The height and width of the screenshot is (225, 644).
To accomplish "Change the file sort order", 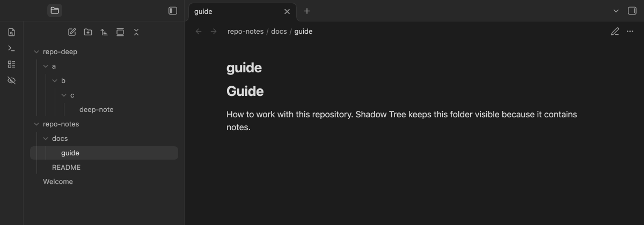I will [104, 32].
